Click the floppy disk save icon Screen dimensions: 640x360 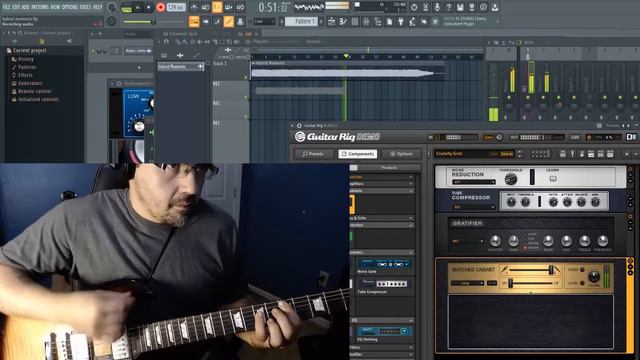click(x=460, y=7)
